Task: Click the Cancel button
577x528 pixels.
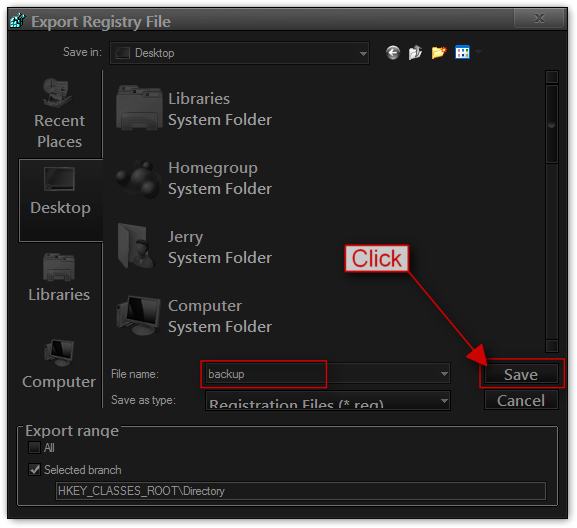Action: coord(521,400)
